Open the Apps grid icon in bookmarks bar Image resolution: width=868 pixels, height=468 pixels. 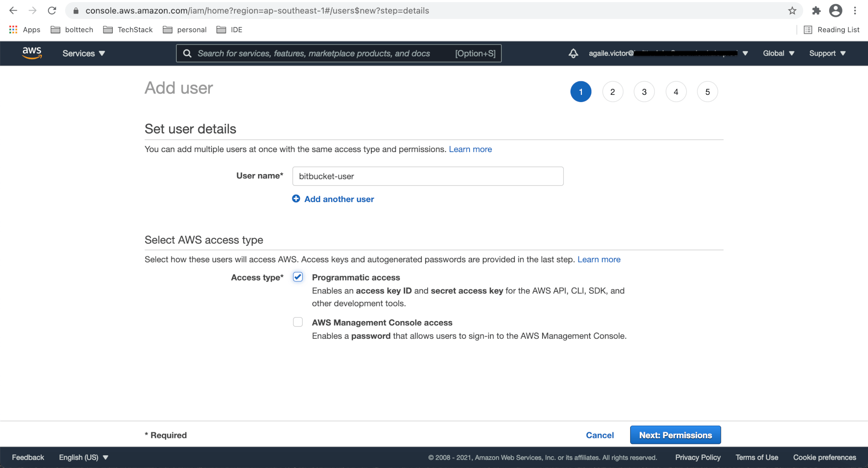(13, 30)
